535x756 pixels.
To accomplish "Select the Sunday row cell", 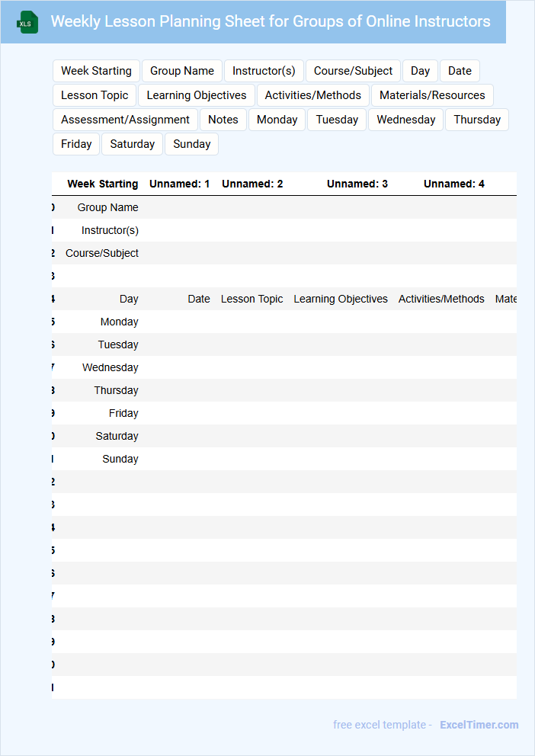I will click(120, 459).
